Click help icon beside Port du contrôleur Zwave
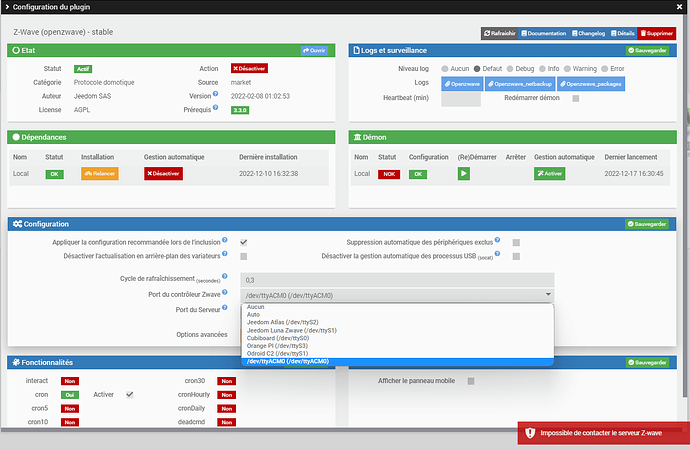The width and height of the screenshot is (690, 449). (x=225, y=292)
